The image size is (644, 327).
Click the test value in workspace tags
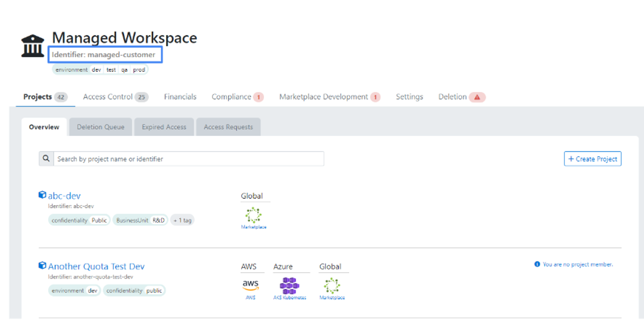(x=111, y=70)
